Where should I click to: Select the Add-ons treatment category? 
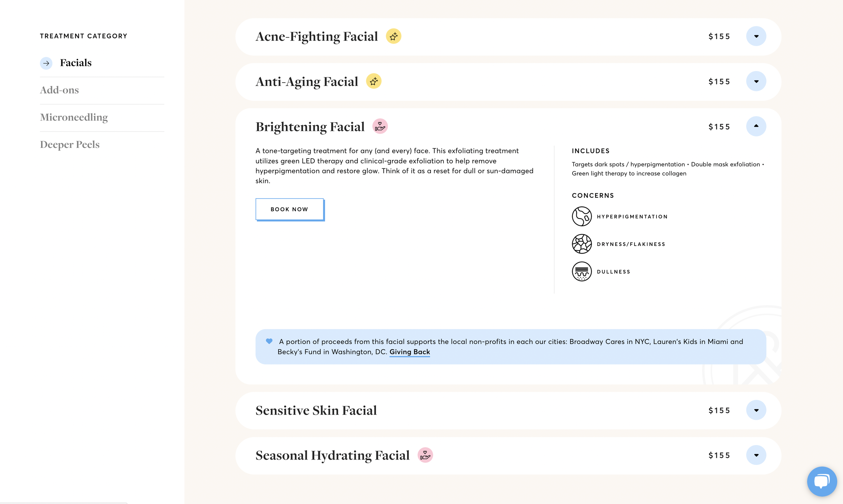tap(59, 90)
